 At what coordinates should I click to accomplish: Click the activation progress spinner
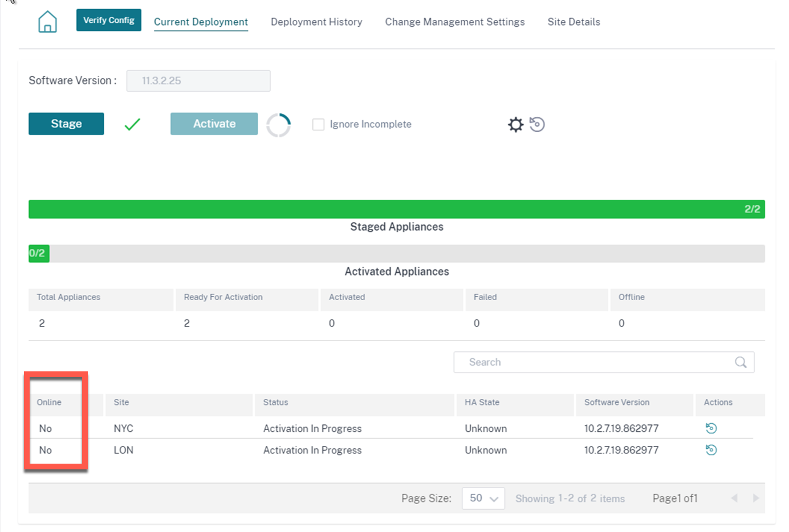279,125
